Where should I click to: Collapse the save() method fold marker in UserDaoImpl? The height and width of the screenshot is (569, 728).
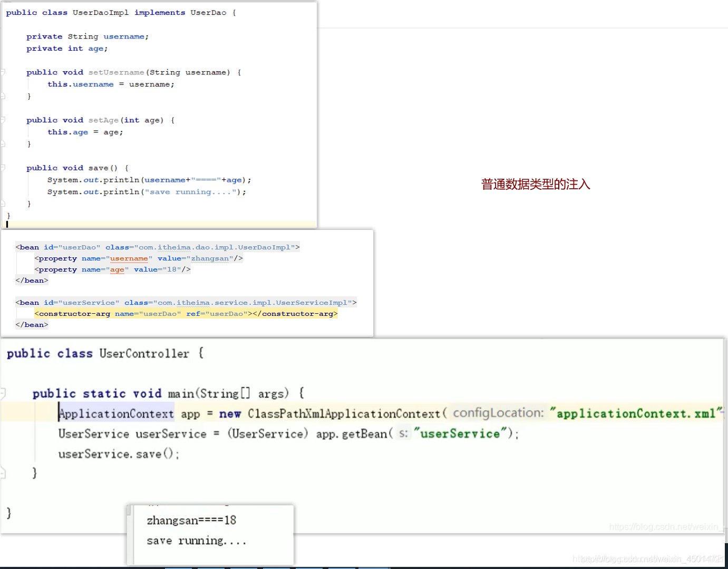[3, 168]
